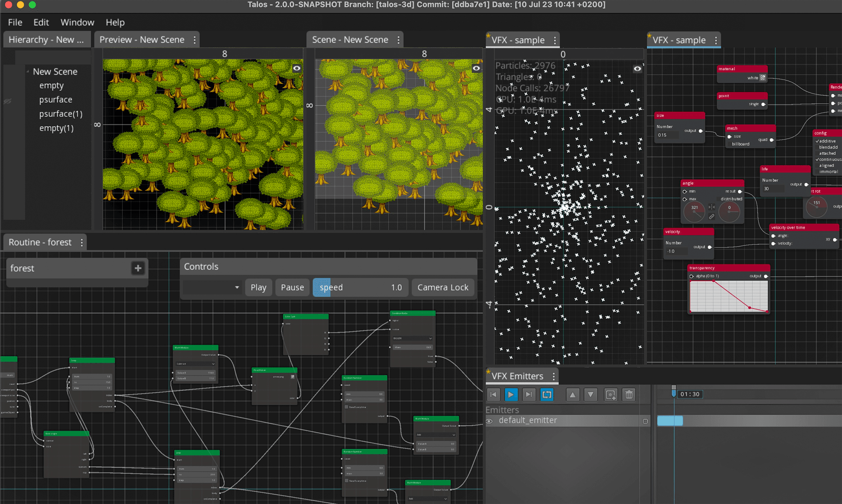
Task: Toggle eye icon in the VFX preview viewport
Action: tap(637, 69)
